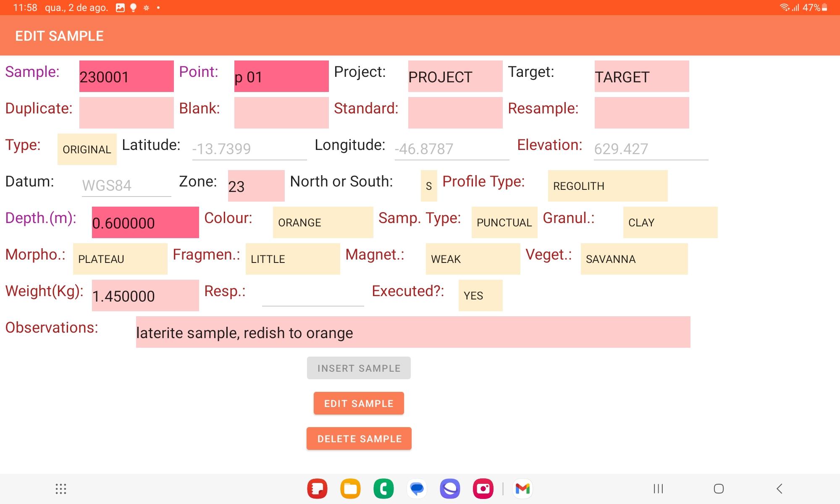Tap the empty Blank field
Image resolution: width=840 pixels, height=504 pixels.
(281, 113)
